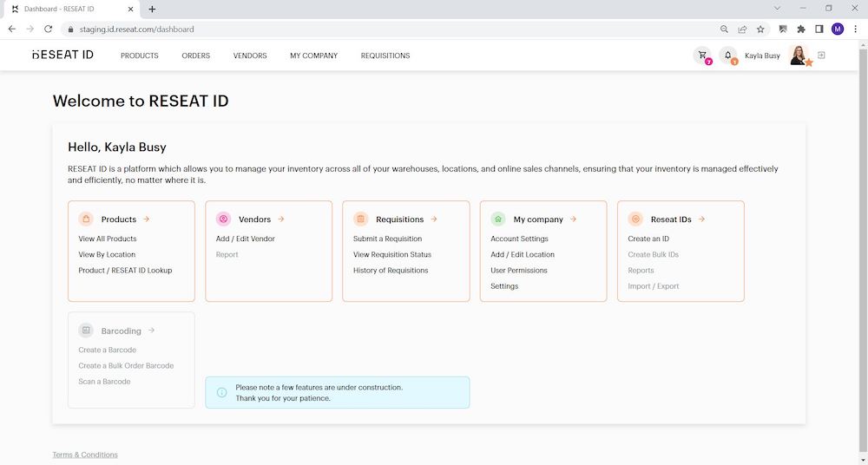The image size is (868, 465).
Task: Open Terms & Conditions link
Action: [x=85, y=455]
